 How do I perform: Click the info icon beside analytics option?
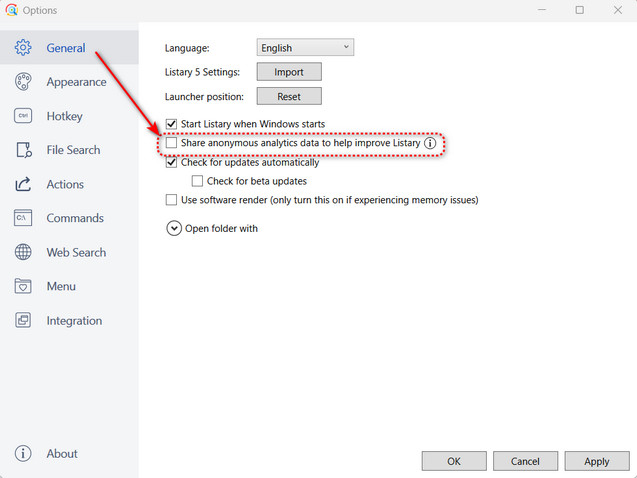point(430,144)
